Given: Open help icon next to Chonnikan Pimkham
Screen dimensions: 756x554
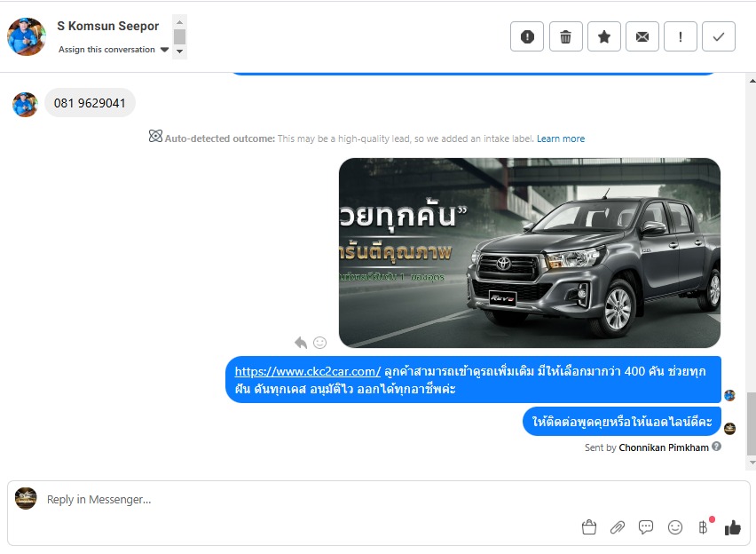Looking at the screenshot, I should (716, 447).
